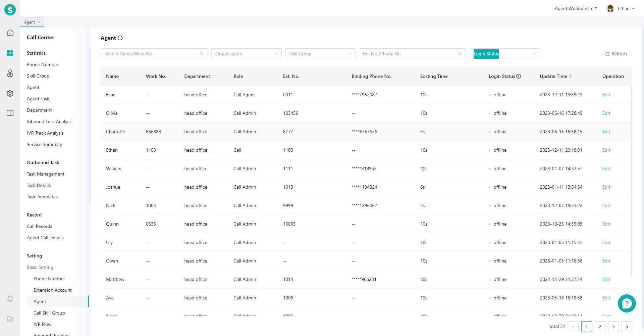The width and height of the screenshot is (644, 336).
Task: Open the notification bell icon
Action: pyautogui.click(x=10, y=299)
